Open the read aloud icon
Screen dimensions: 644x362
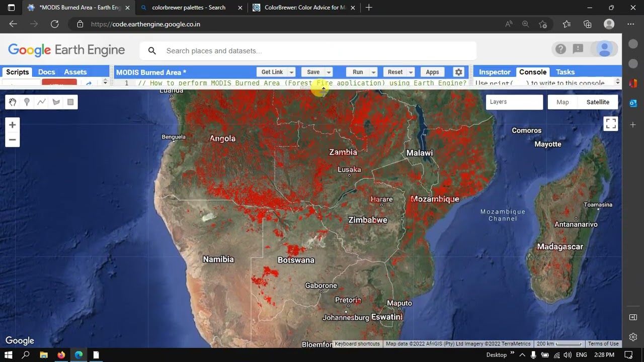click(x=509, y=24)
